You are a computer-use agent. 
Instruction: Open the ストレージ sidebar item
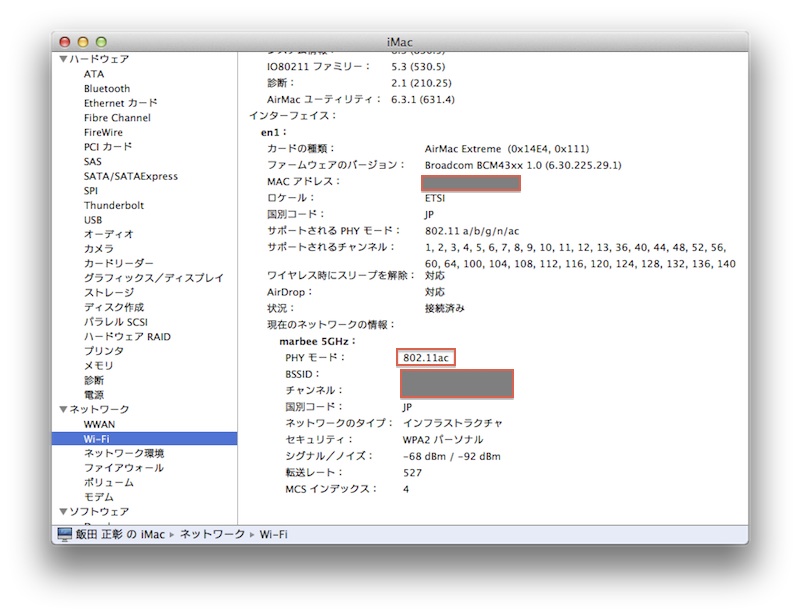point(108,293)
